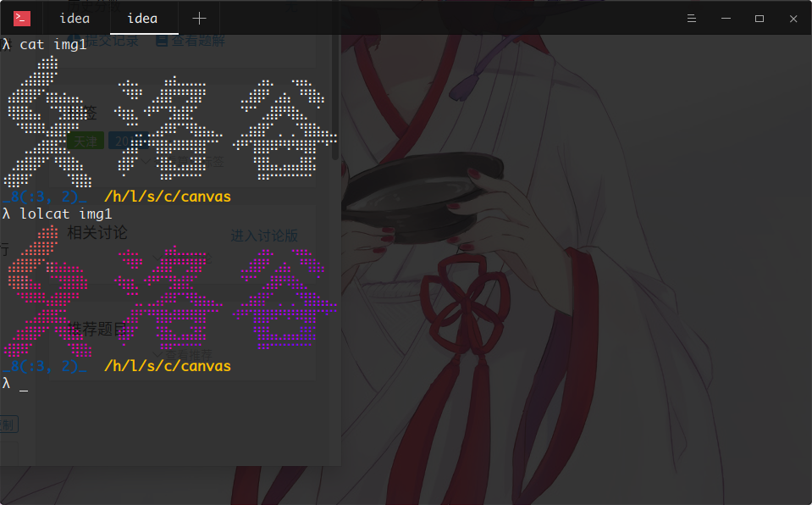The image size is (812, 505).
Task: Maximize the terminal window
Action: (759, 18)
